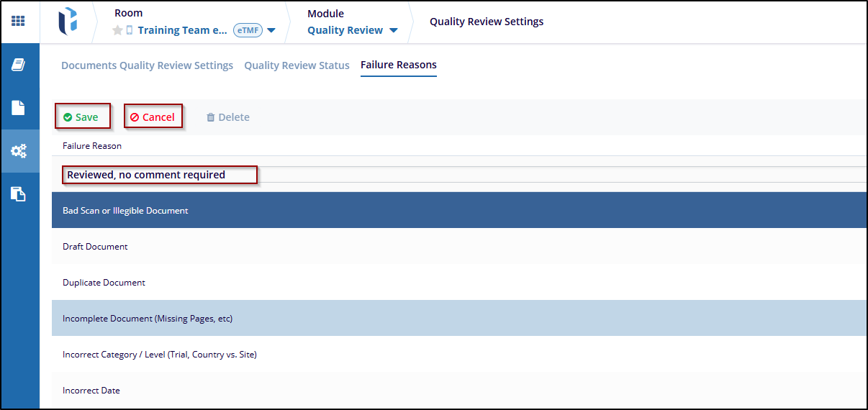The width and height of the screenshot is (868, 410).
Task: Expand the Training Team room dropdown arrow
Action: pyautogui.click(x=271, y=30)
